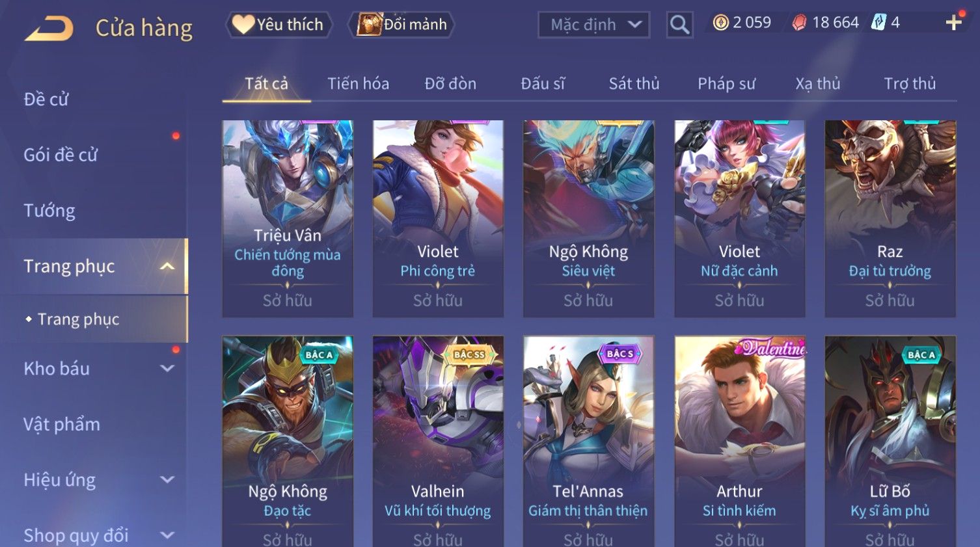980x547 pixels.
Task: Switch to the Tiến hóa tab
Action: 358,84
